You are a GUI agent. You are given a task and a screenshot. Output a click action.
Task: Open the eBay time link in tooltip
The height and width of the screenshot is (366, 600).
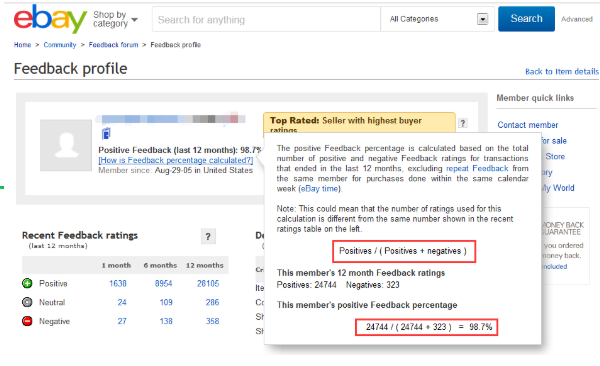point(319,189)
